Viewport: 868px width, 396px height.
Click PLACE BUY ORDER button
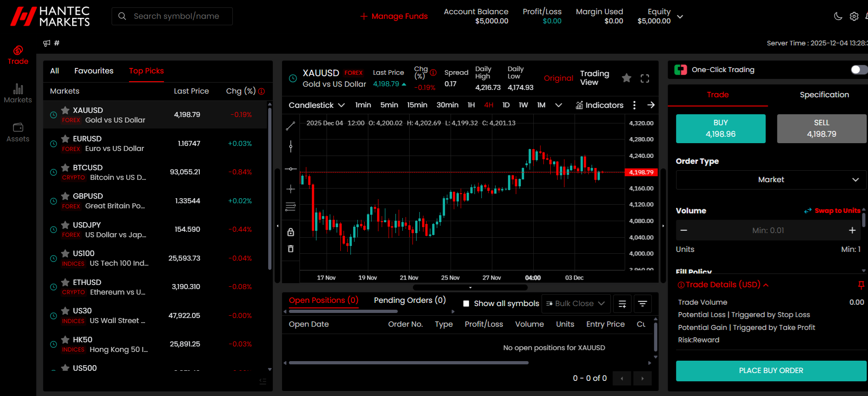coord(771,371)
